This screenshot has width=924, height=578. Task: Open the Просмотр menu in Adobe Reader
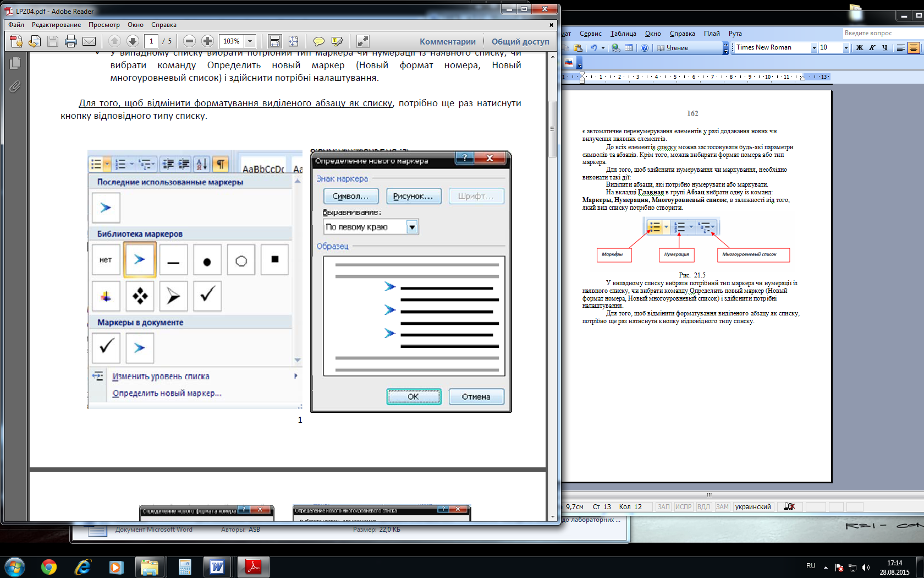click(104, 25)
